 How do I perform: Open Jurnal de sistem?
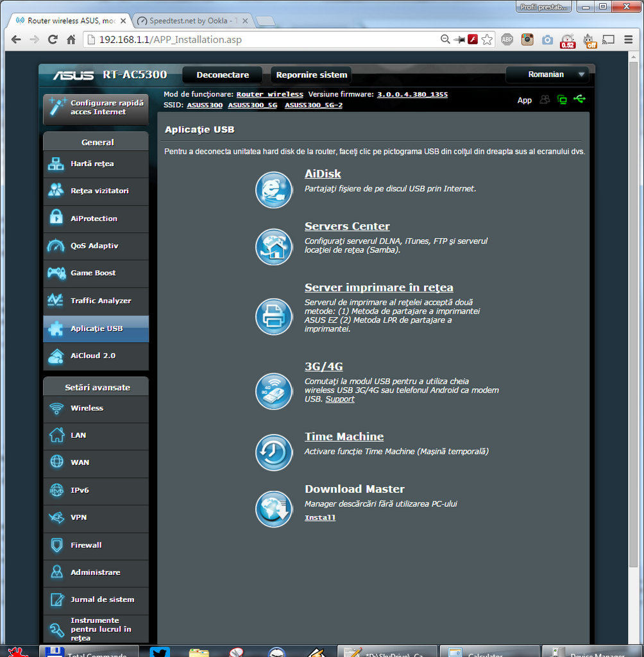[x=96, y=600]
